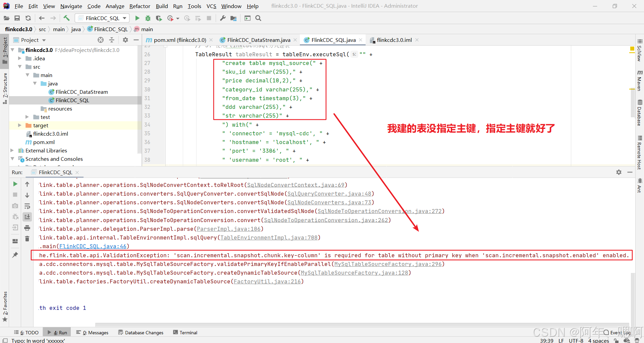Screen dimensions: 644x343
Task: Synchronize files using the refresh toolbar icon
Action: coord(28,18)
